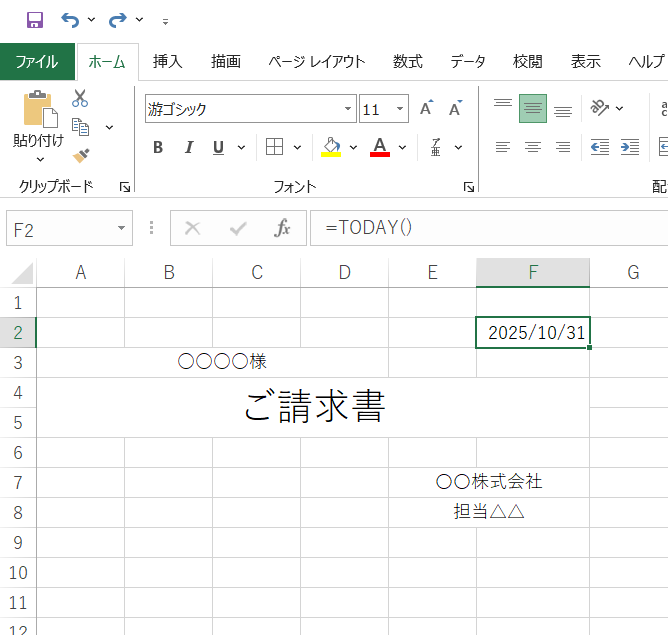Click the Name Box showing F2
Viewport: 668px width, 635px height.
pyautogui.click(x=60, y=229)
